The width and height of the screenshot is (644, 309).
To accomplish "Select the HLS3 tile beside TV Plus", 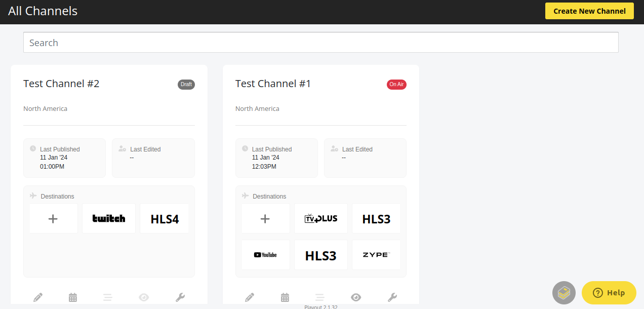I will pos(376,219).
